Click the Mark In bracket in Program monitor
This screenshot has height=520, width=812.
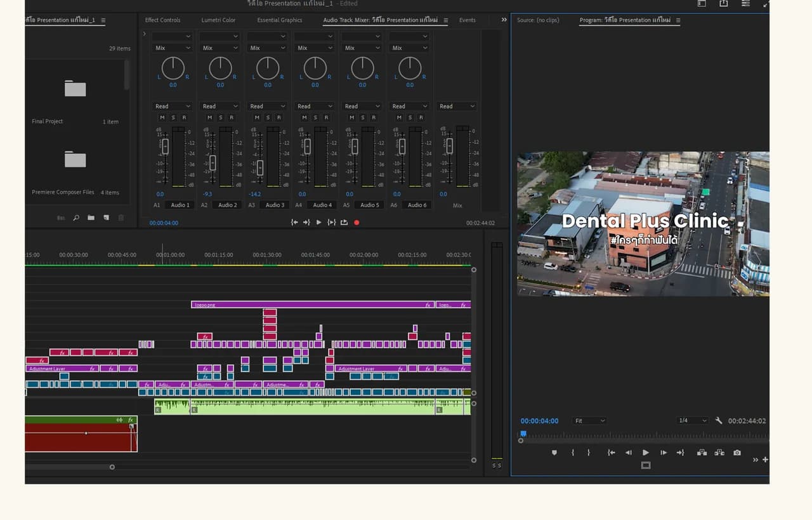[x=573, y=453]
